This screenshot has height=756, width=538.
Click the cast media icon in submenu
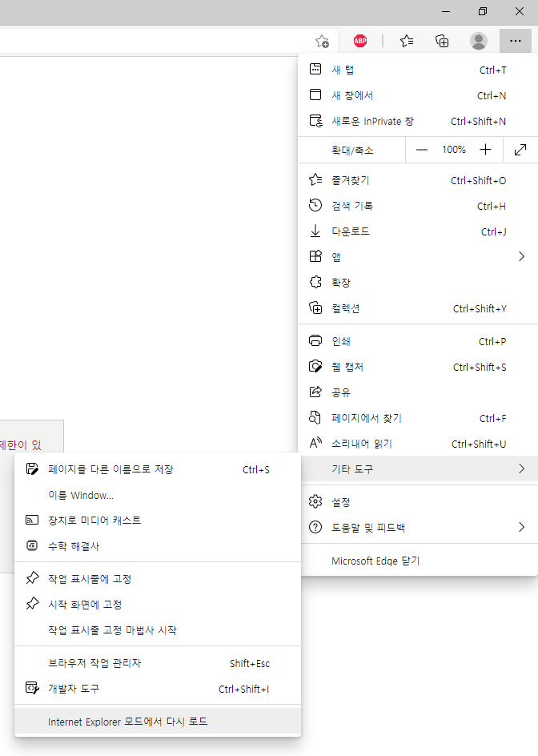point(32,521)
